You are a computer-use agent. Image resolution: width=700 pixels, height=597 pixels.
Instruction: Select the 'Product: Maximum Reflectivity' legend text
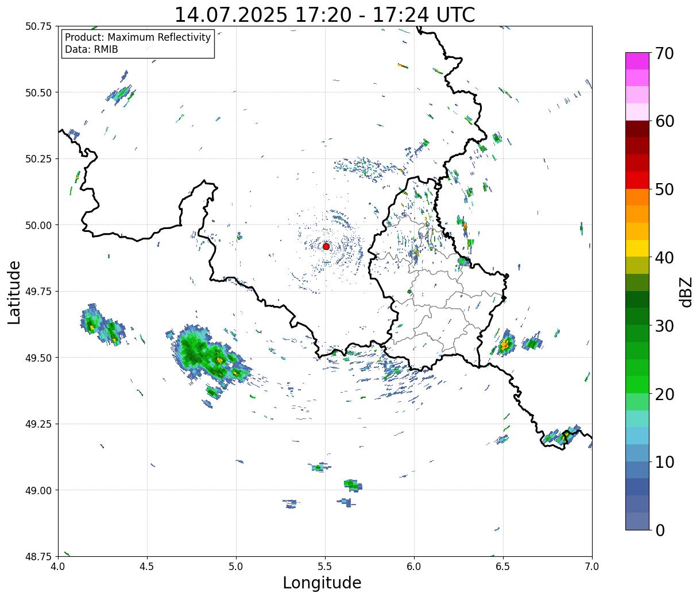point(138,37)
